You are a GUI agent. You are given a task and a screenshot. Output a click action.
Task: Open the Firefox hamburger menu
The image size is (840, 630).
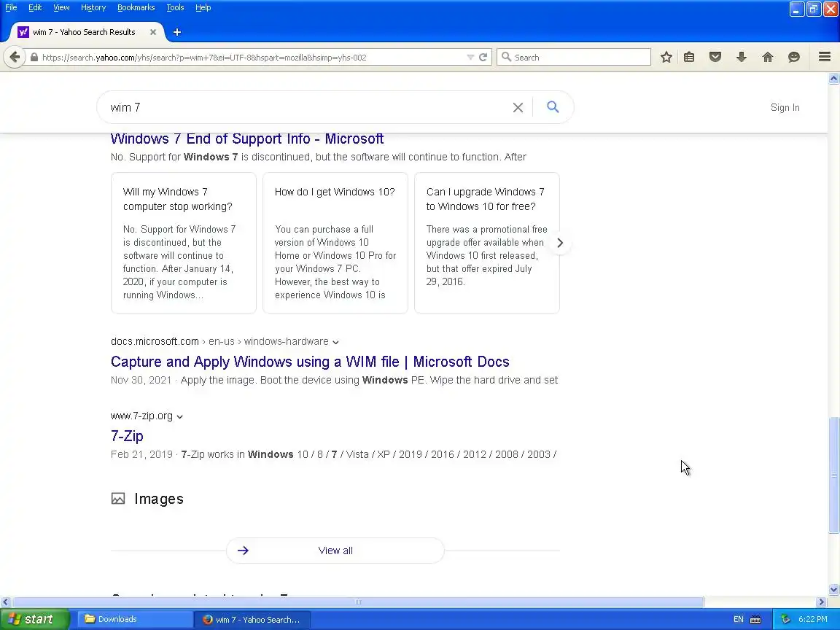coord(825,57)
